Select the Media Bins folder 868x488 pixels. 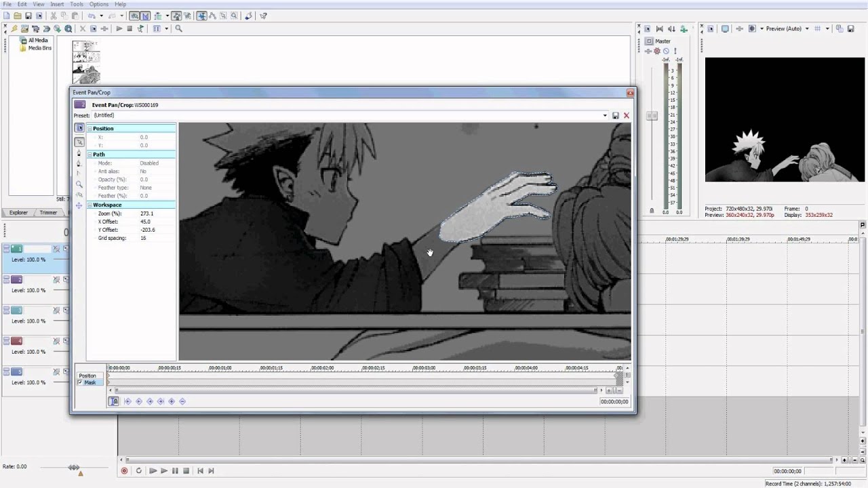coord(39,48)
